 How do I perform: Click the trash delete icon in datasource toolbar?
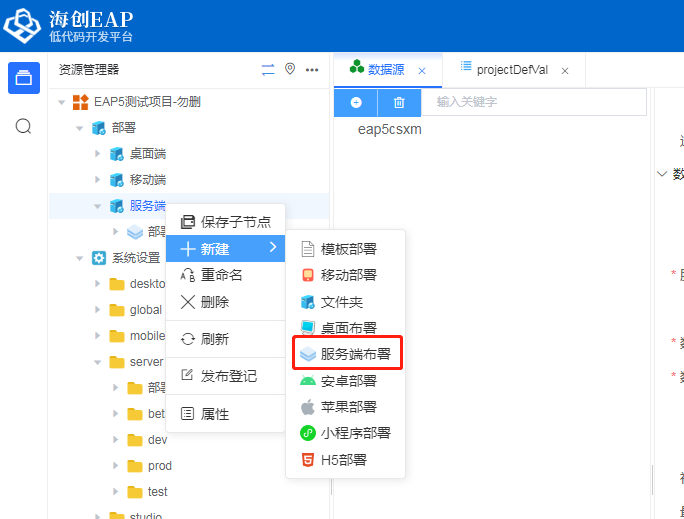coord(399,102)
